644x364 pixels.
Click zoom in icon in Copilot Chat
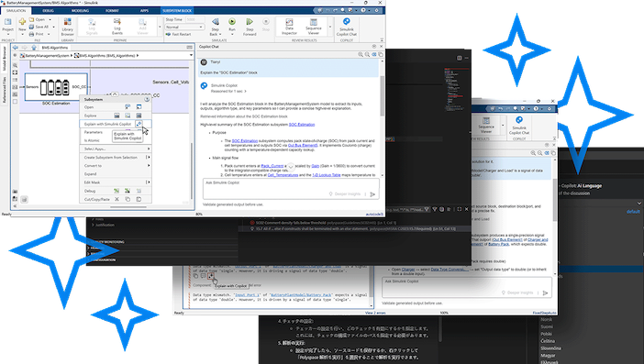coord(361,54)
